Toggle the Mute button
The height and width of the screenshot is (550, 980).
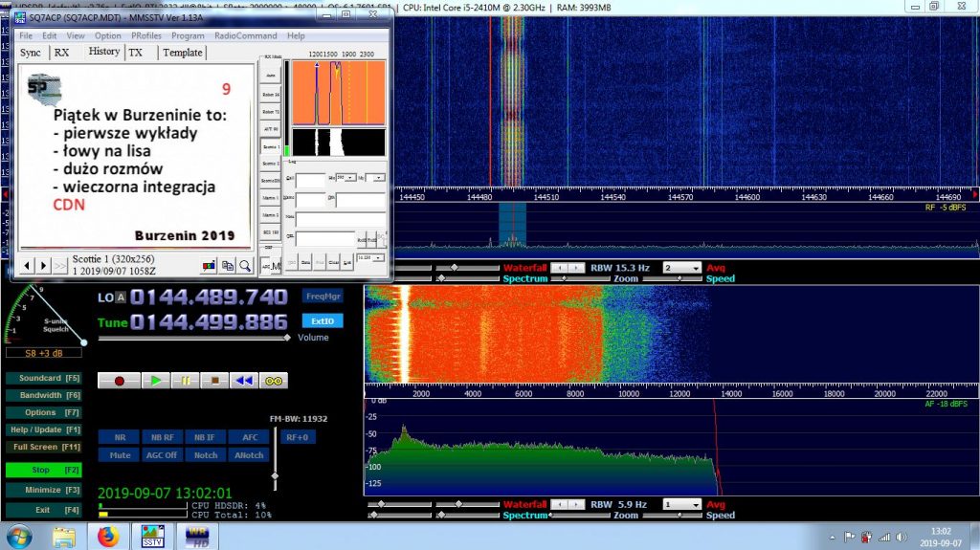120,455
